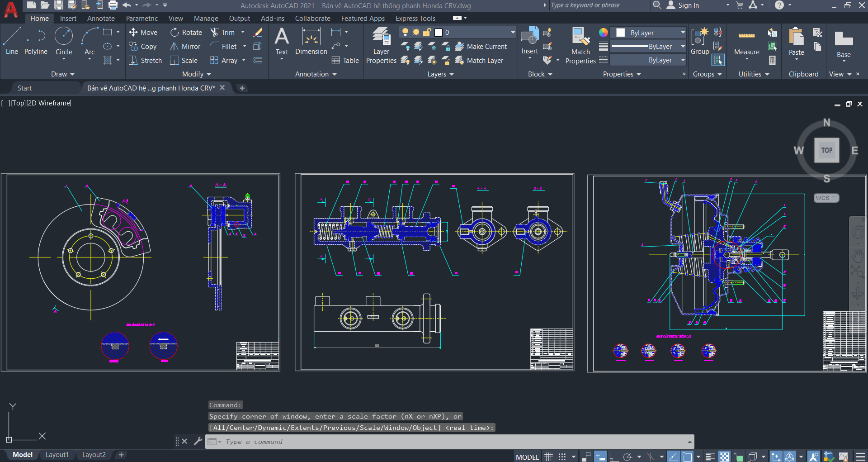Screen dimensions: 868x462
Task: Select the Arc draw tool
Action: coord(90,42)
